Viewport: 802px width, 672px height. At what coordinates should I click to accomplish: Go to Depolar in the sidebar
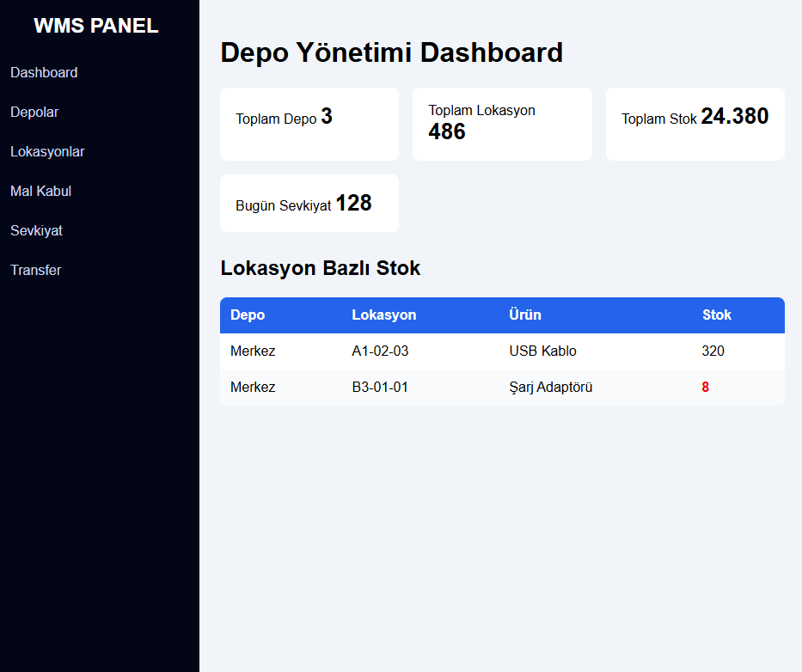[x=34, y=113]
